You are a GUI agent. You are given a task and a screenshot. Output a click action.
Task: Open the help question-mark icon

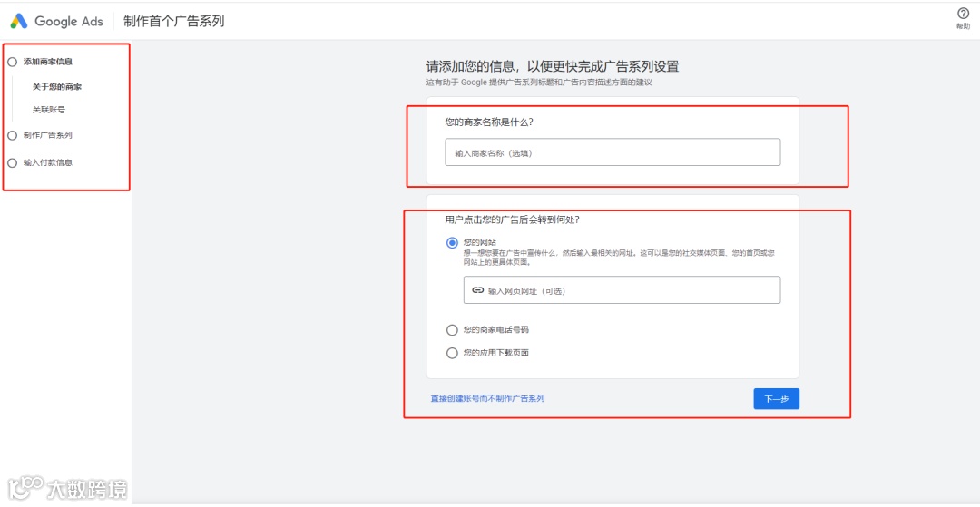(963, 13)
